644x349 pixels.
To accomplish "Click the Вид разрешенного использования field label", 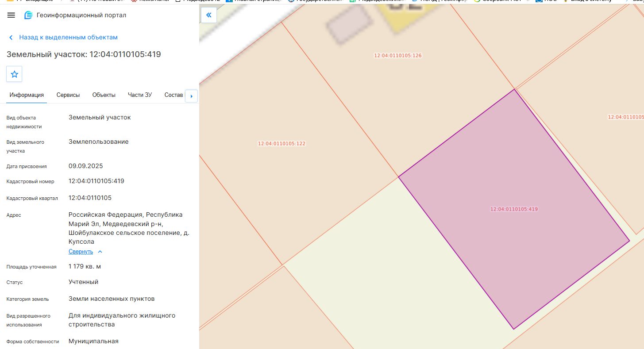I will pos(28,320).
